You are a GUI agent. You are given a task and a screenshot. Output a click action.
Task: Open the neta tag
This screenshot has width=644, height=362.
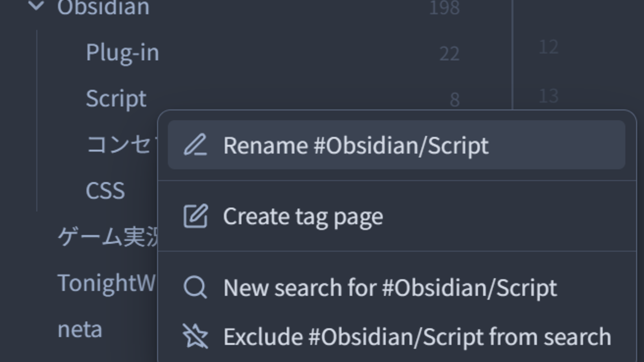[x=80, y=329]
